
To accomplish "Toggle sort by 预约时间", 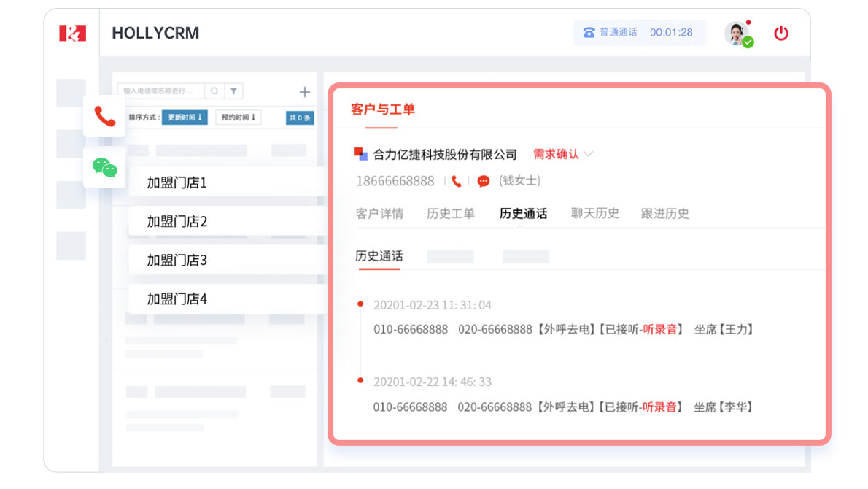I will pyautogui.click(x=238, y=118).
